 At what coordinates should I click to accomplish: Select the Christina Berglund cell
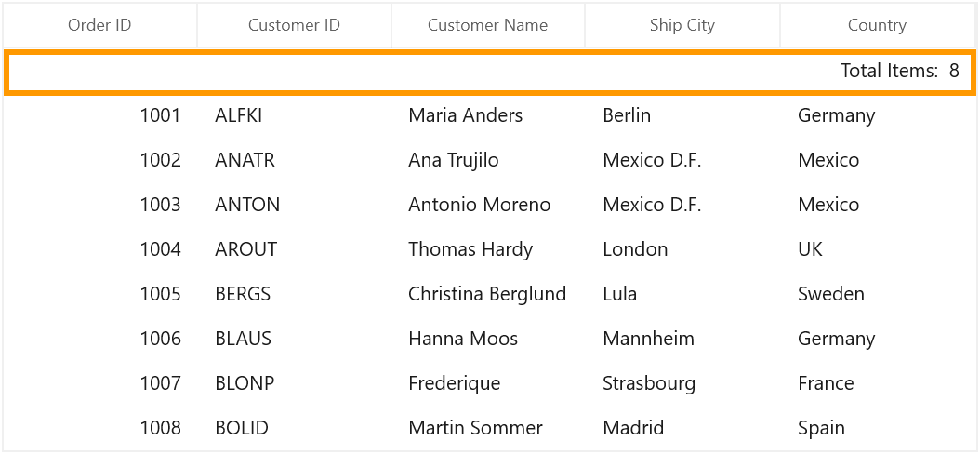coord(488,294)
